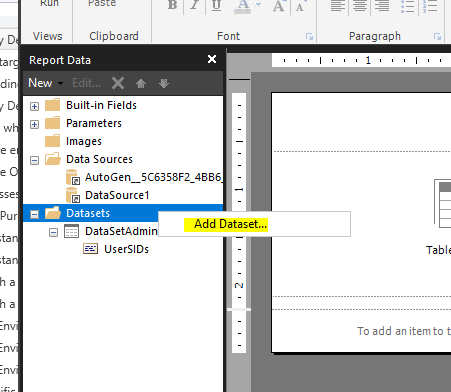Apply numbered list formatting
451x392 pixels.
[430, 6]
